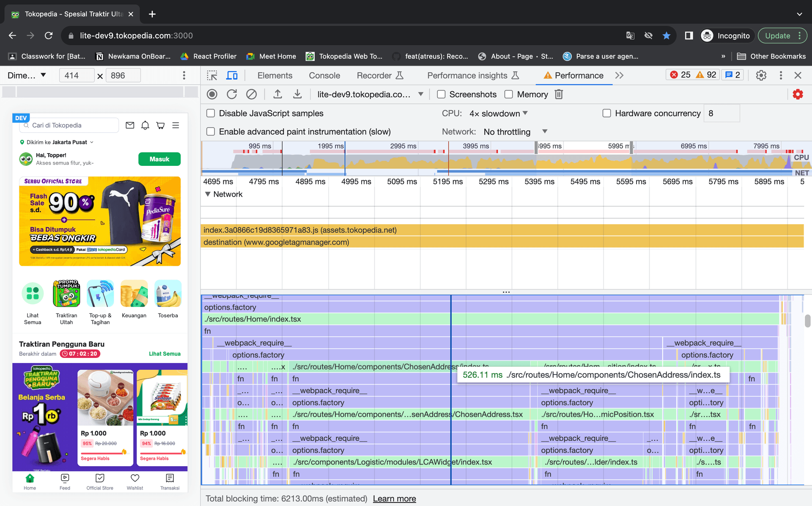Open the red capture settings gear
Image resolution: width=812 pixels, height=506 pixels.
[x=798, y=94]
